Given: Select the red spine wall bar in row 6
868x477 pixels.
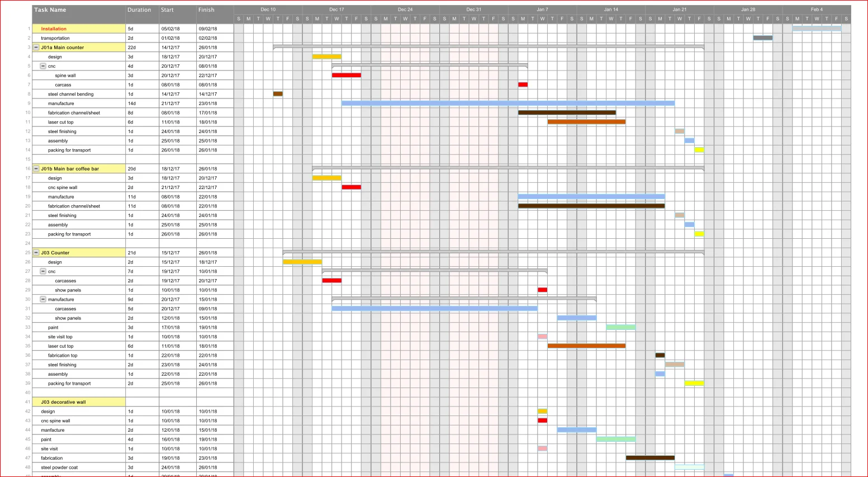Looking at the screenshot, I should (347, 75).
